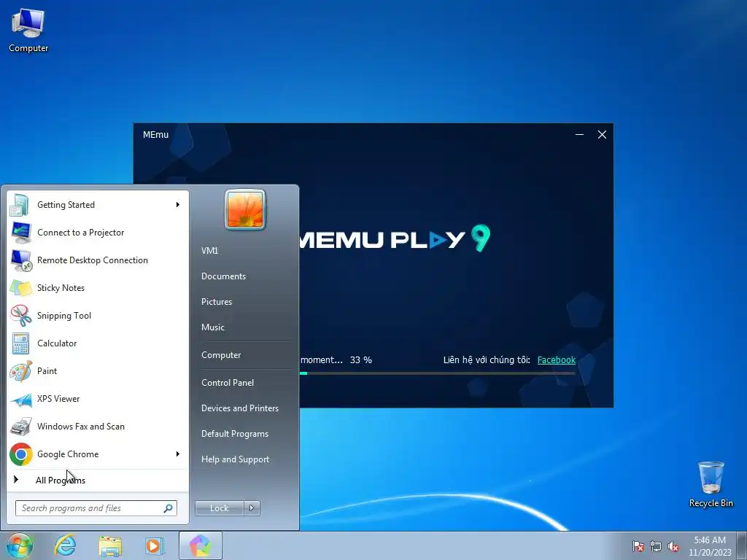Open VM1 user folder
Image resolution: width=747 pixels, height=560 pixels.
click(209, 251)
